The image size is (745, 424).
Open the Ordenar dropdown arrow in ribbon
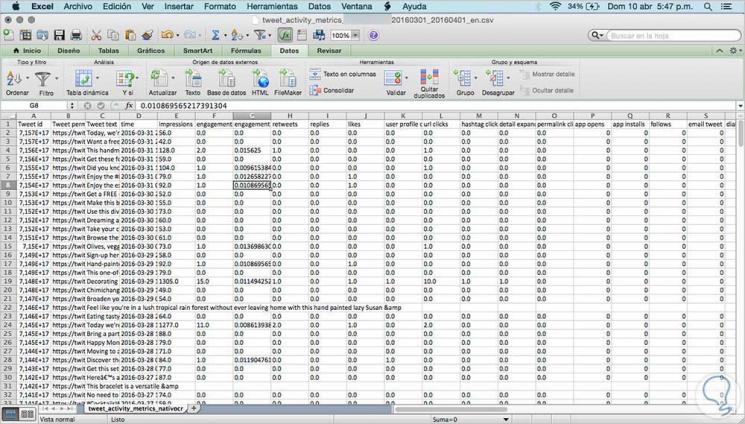27,78
